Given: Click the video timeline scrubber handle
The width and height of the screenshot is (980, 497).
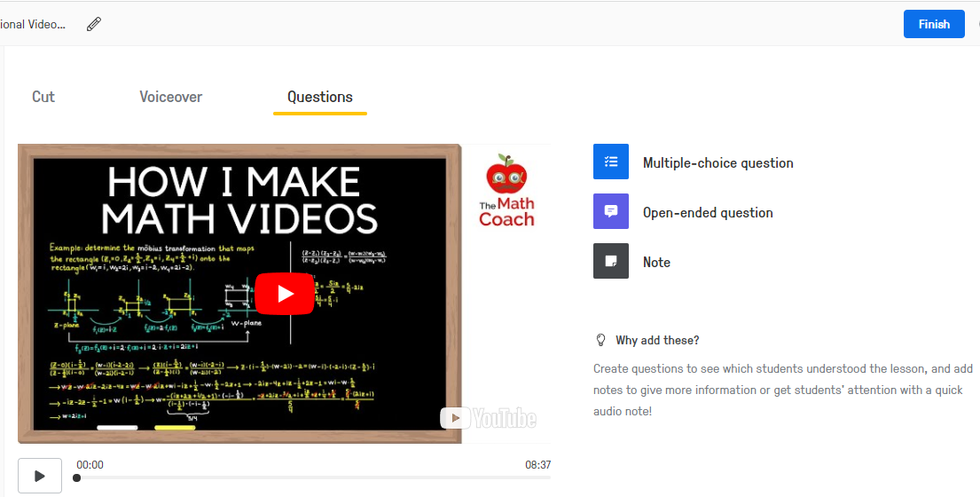Looking at the screenshot, I should (76, 478).
